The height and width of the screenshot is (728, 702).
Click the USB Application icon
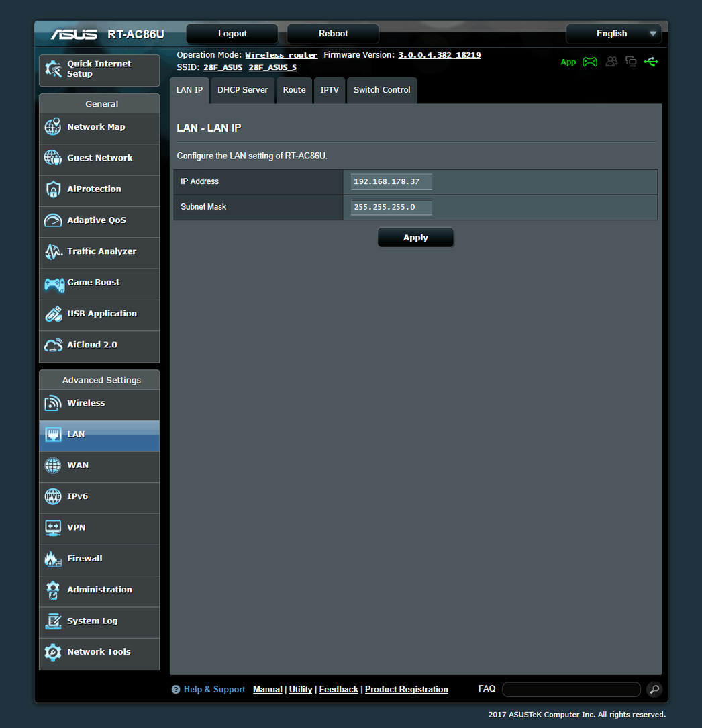coord(54,314)
